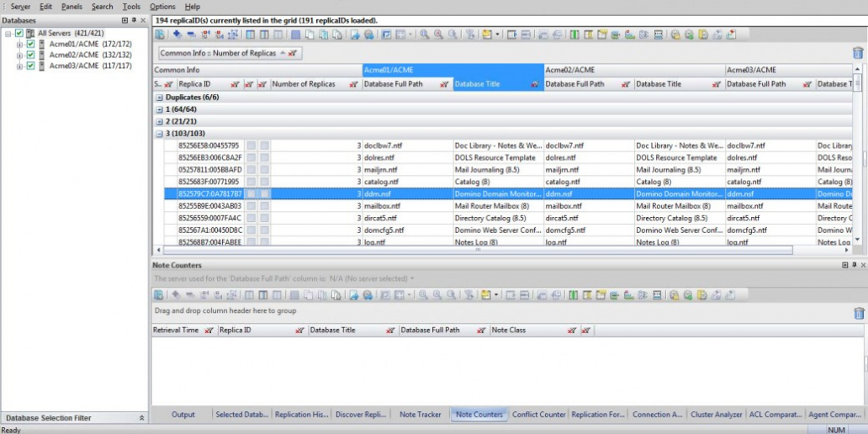Click the filter icon inside the grouping chip

coord(293,53)
